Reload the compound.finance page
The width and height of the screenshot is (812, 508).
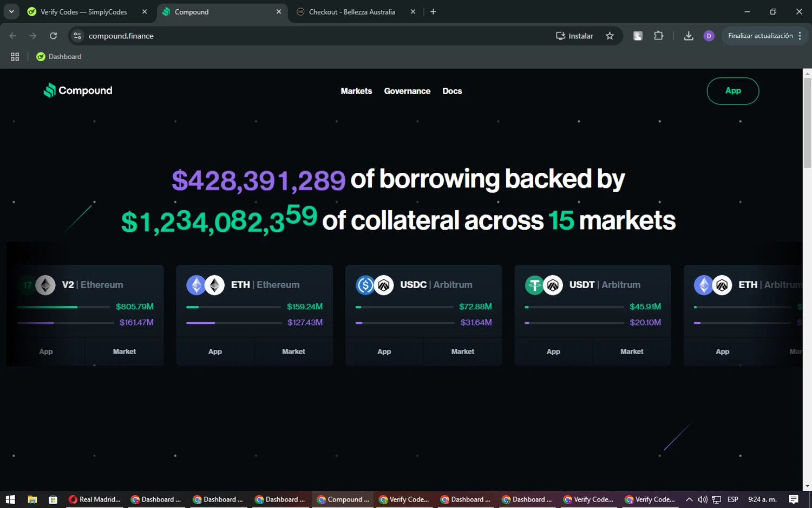pyautogui.click(x=53, y=36)
